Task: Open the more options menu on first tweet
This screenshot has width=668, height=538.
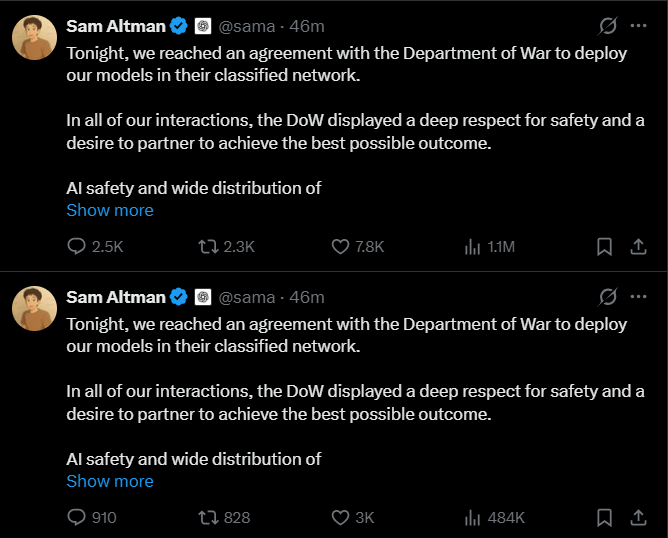Action: tap(639, 25)
